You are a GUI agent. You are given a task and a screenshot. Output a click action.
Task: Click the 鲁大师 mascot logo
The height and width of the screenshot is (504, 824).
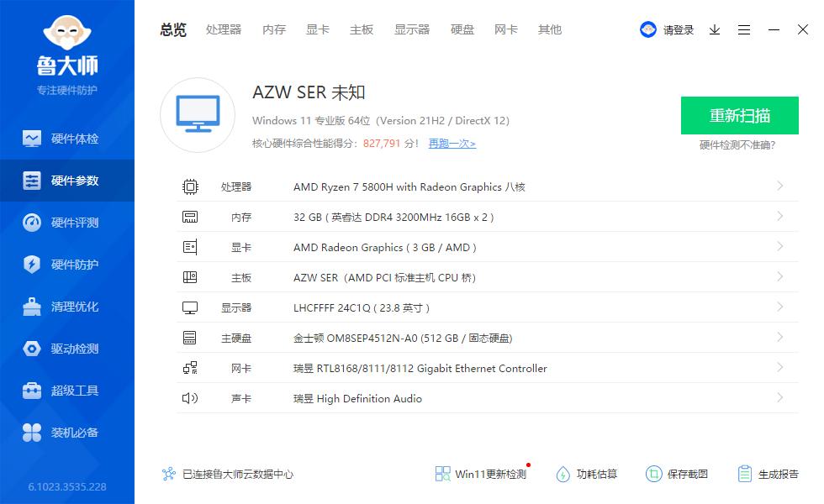point(66,33)
